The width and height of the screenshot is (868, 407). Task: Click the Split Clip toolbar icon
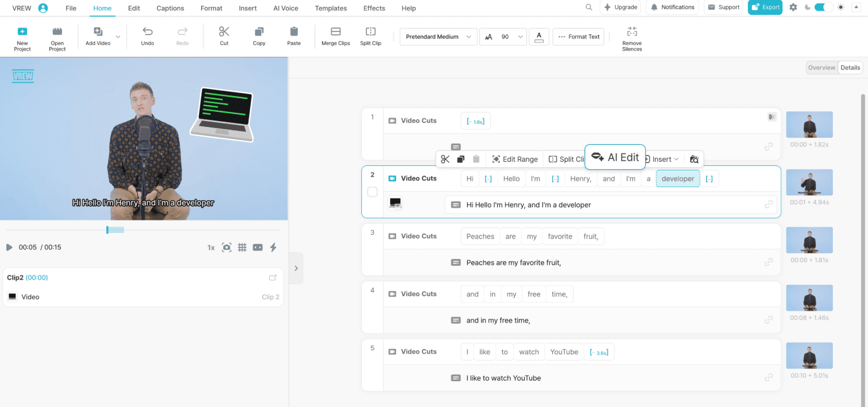point(371,32)
